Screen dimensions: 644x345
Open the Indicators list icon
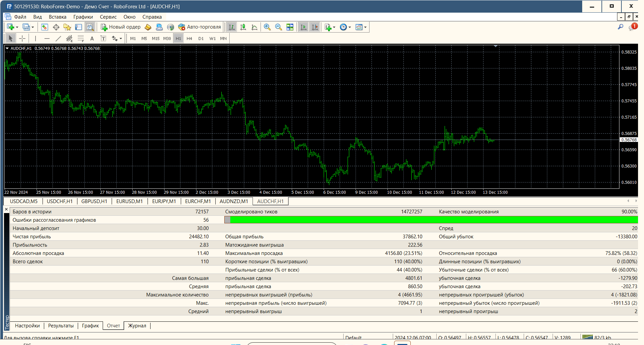pos(328,27)
